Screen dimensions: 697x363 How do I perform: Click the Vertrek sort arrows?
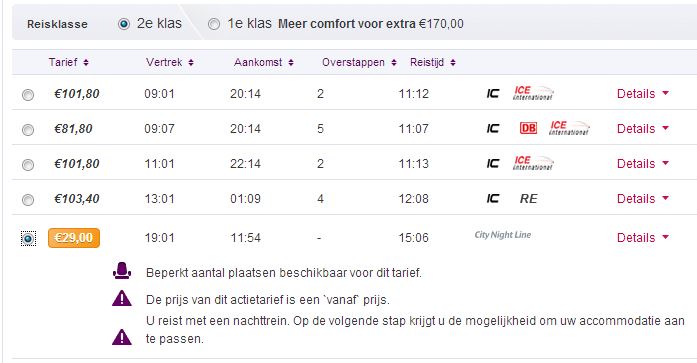pyautogui.click(x=191, y=63)
